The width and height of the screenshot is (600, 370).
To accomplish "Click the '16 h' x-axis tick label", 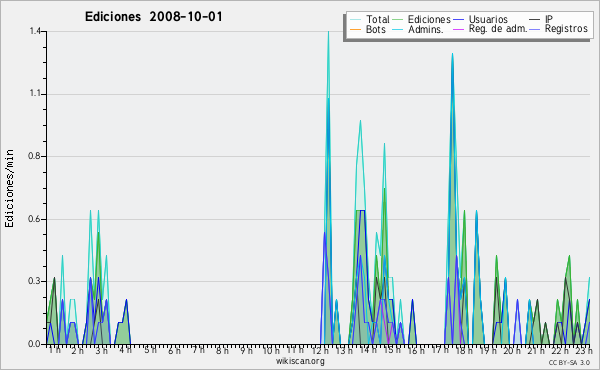I will coord(416,350).
